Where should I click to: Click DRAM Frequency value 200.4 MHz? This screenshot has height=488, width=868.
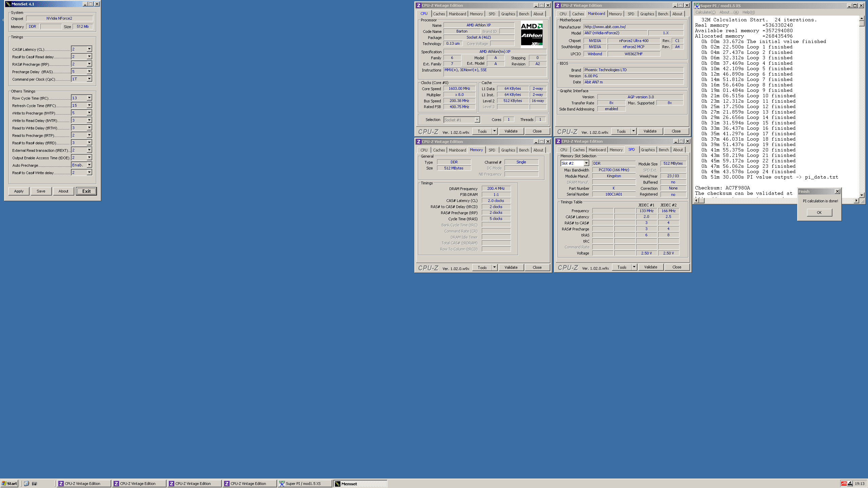[496, 188]
